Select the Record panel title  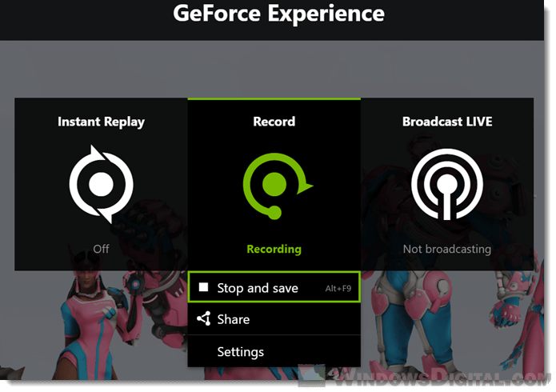coord(274,122)
